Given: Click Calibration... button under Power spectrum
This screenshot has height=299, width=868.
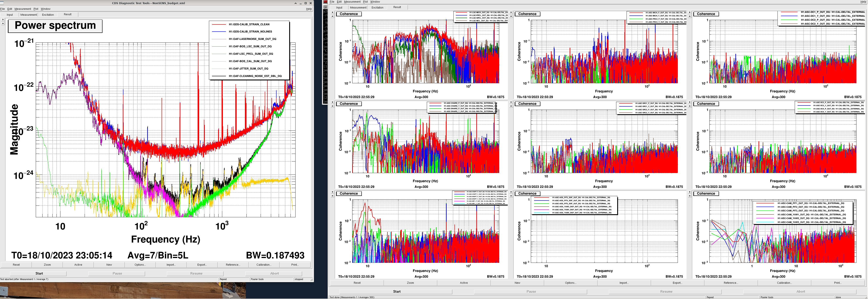Looking at the screenshot, I should 263,265.
